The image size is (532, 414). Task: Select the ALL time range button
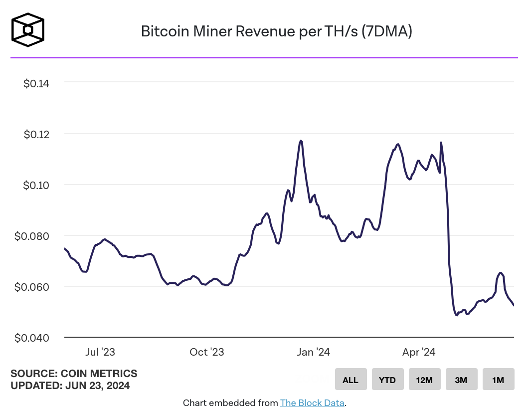click(351, 380)
